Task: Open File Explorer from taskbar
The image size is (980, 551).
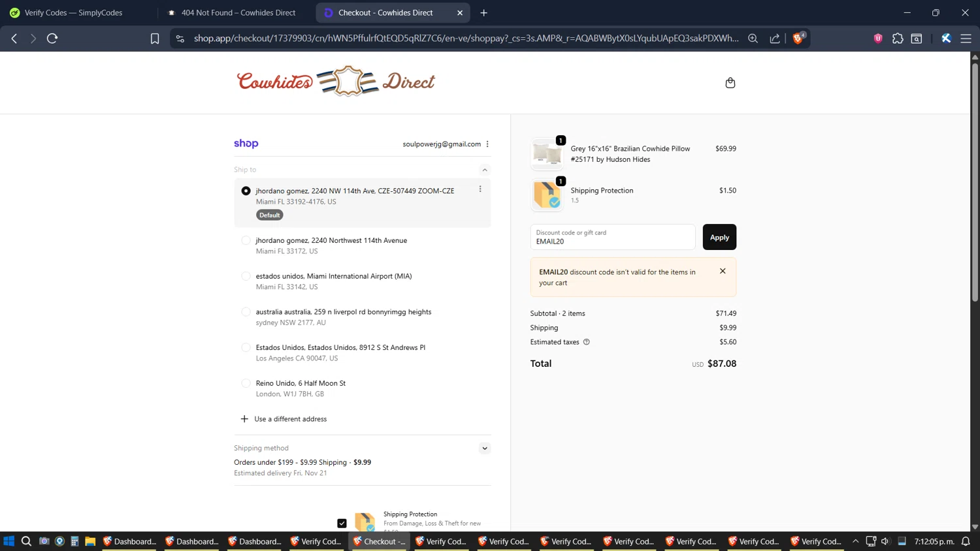Action: coord(90,541)
